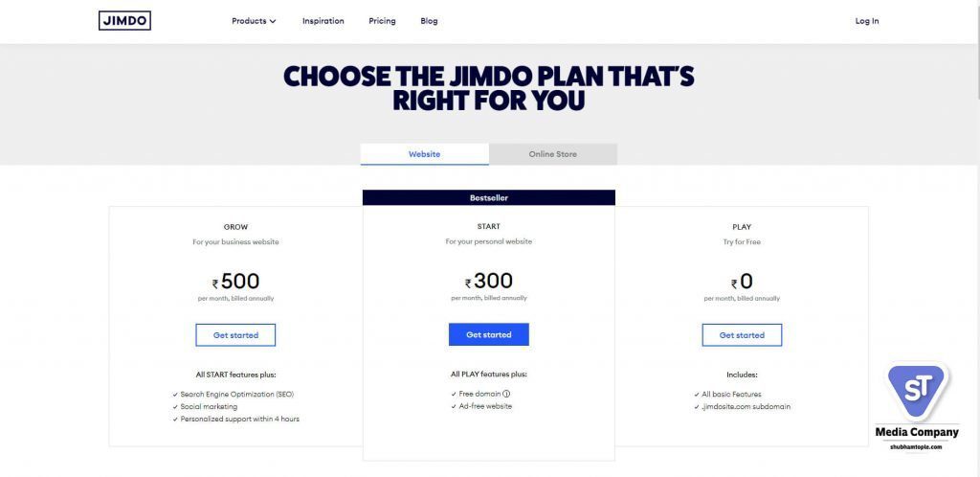The width and height of the screenshot is (980, 477).
Task: Click the page vertical scrollbar
Action: pyautogui.click(x=976, y=238)
